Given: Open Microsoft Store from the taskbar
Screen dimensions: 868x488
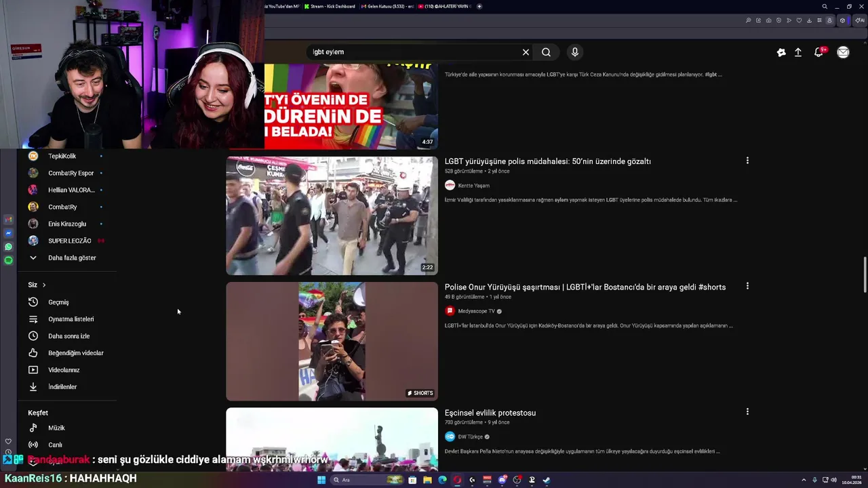Looking at the screenshot, I should tap(412, 480).
